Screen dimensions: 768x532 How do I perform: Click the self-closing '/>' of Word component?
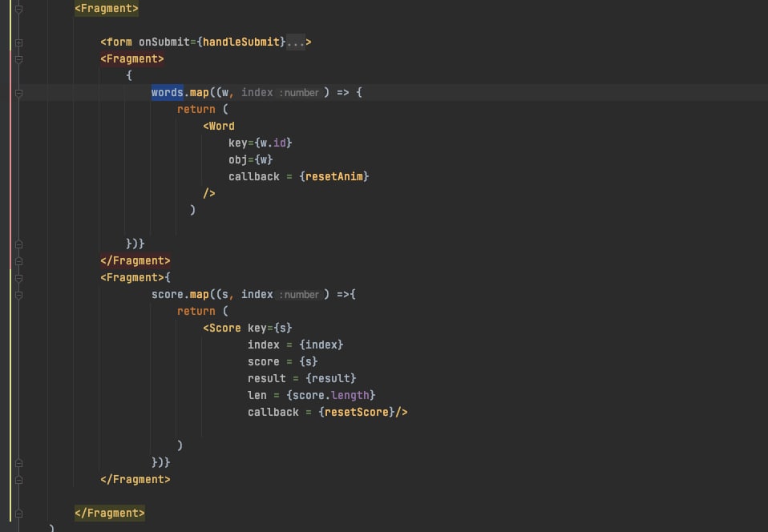pos(209,193)
